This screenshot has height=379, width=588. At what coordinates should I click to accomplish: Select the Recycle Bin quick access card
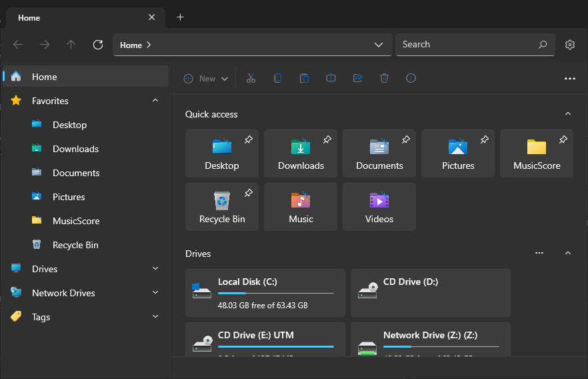221,207
